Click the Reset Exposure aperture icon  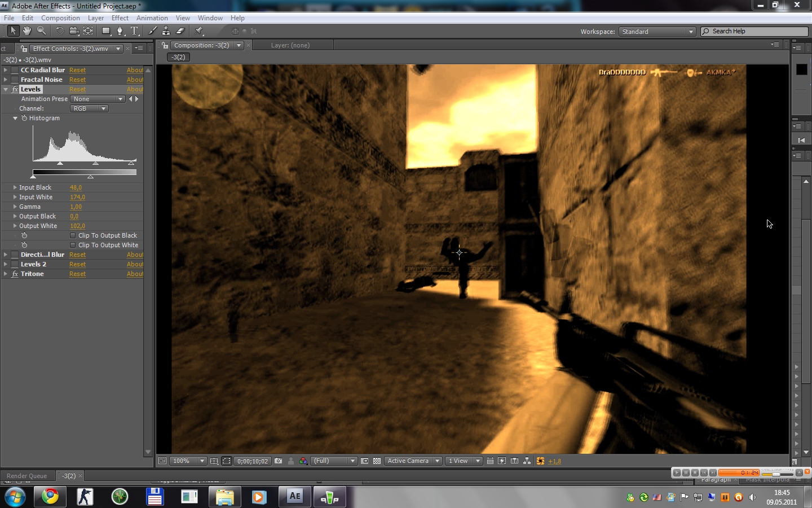[540, 461]
